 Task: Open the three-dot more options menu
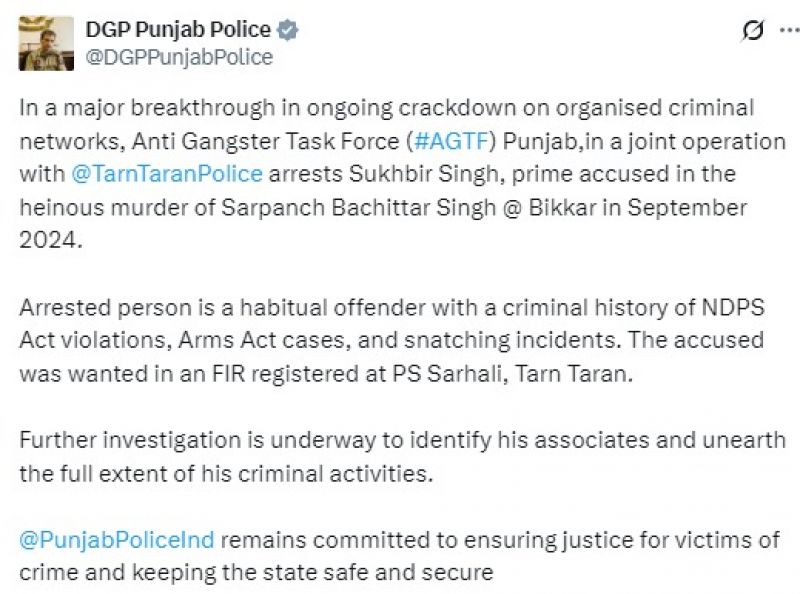pos(786,31)
